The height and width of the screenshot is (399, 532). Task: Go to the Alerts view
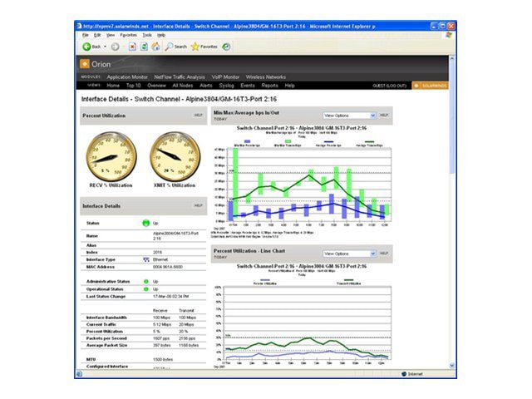click(206, 86)
